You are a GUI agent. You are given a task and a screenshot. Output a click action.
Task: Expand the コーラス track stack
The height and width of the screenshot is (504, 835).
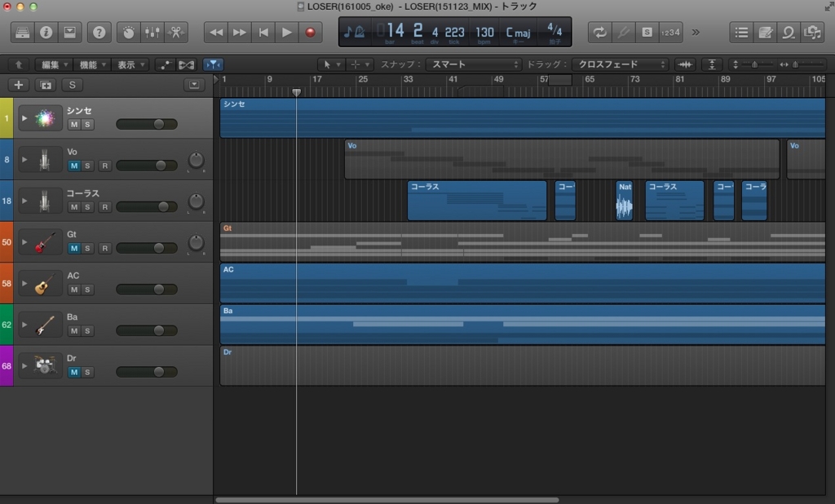[x=24, y=201]
